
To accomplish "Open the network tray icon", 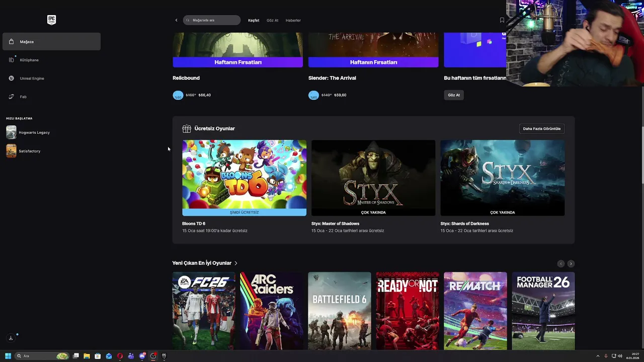I will [x=614, y=356].
